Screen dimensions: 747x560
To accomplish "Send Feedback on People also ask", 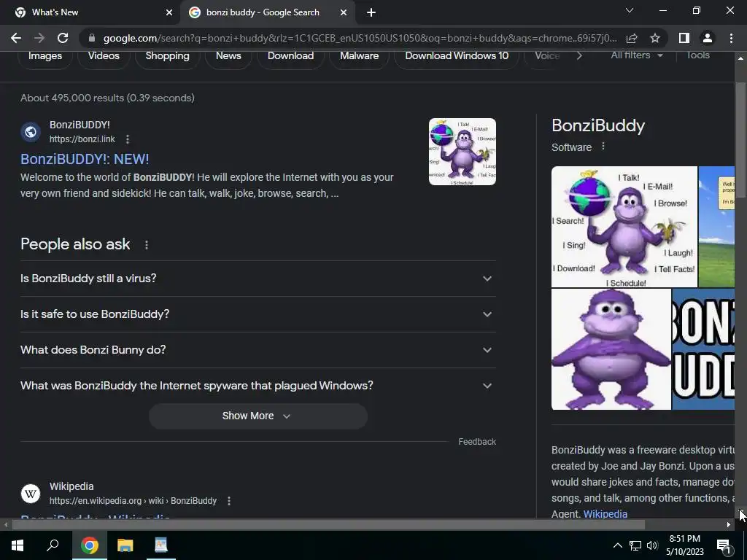I will (x=477, y=442).
